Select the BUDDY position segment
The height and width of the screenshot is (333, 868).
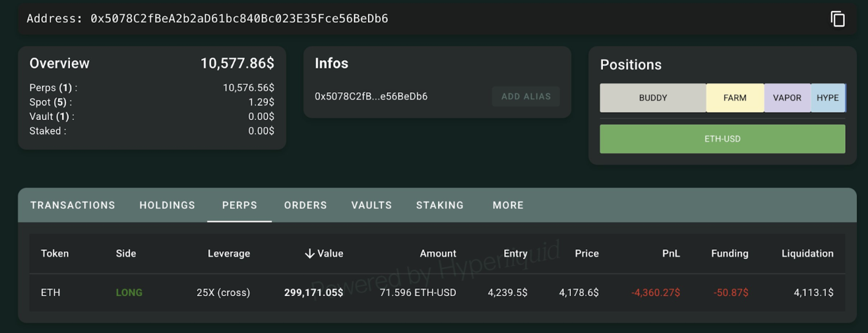point(653,98)
